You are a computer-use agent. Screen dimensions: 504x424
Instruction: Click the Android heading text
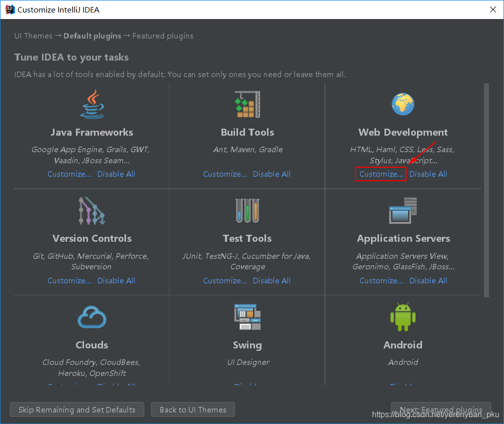tap(403, 345)
